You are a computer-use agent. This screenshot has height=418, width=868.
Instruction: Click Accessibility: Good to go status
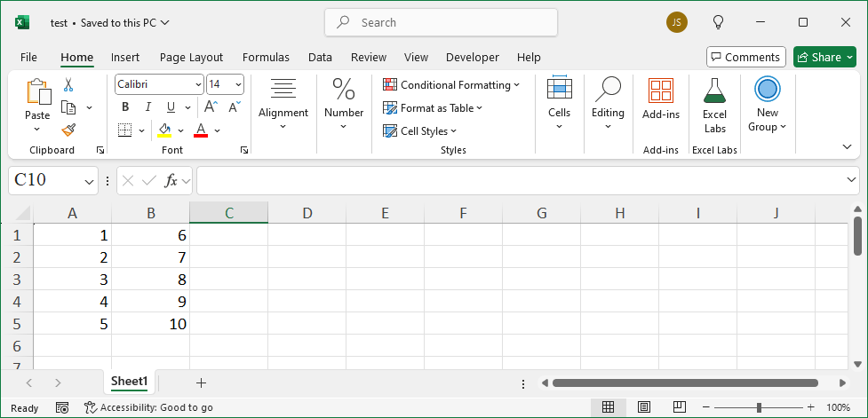click(148, 408)
